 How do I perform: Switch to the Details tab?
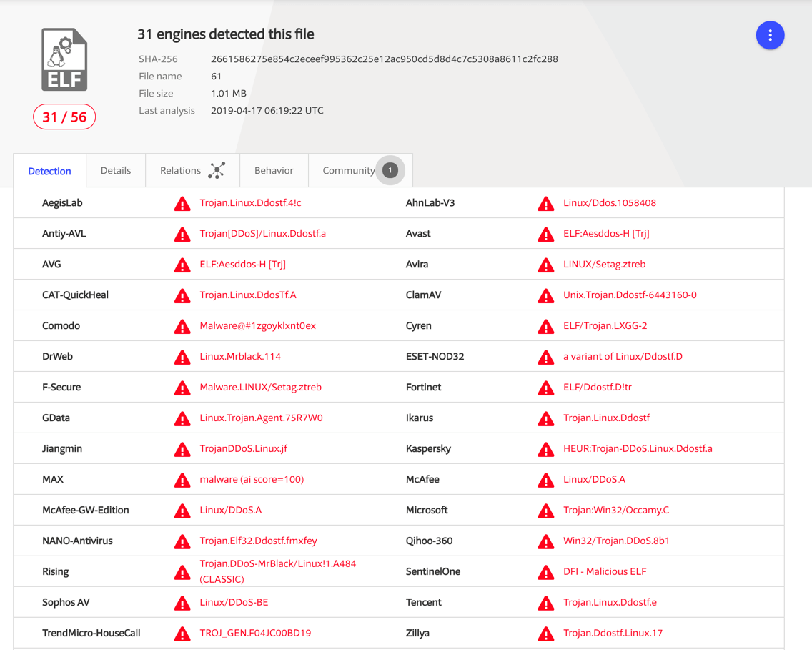115,170
